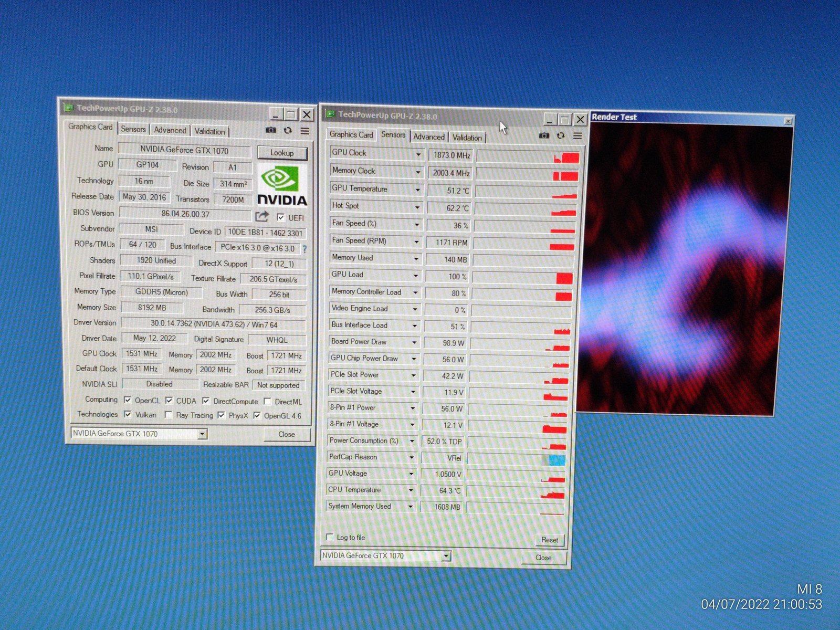Click the GPU Load history graph
Viewport: 840px width, 630px height.
522,277
